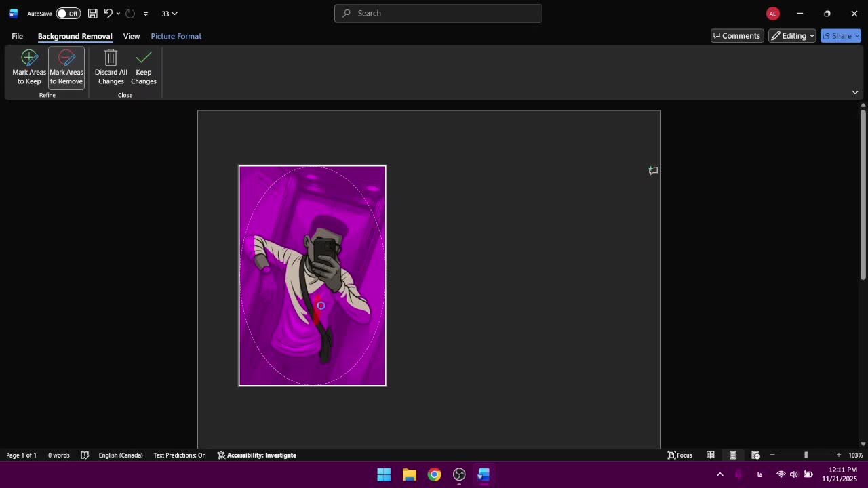Toggle Text Predictions setting

[180, 455]
